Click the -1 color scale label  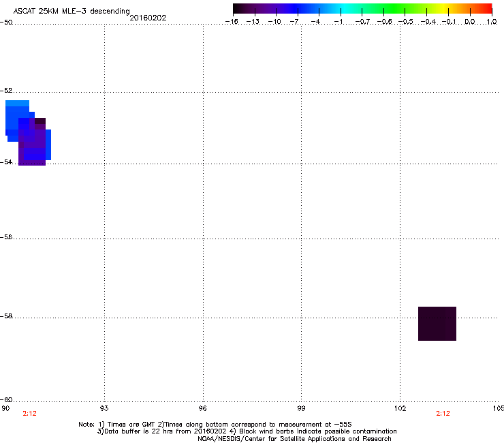[338, 22]
